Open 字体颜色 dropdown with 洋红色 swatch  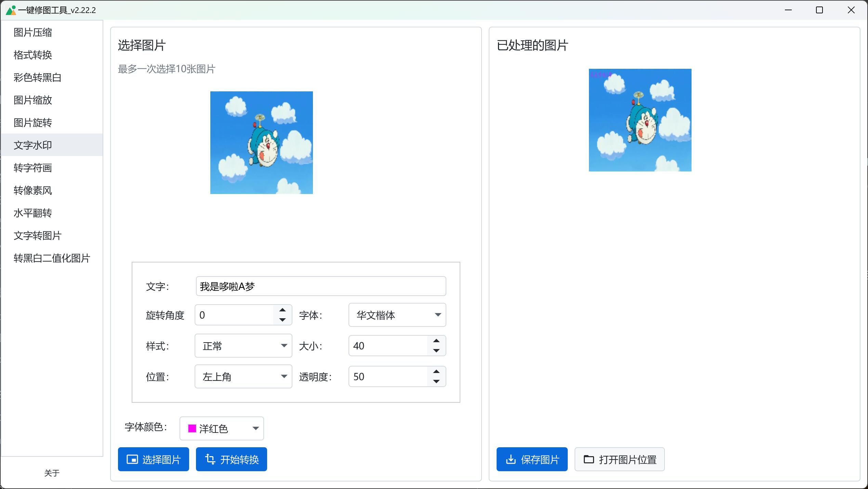click(222, 428)
